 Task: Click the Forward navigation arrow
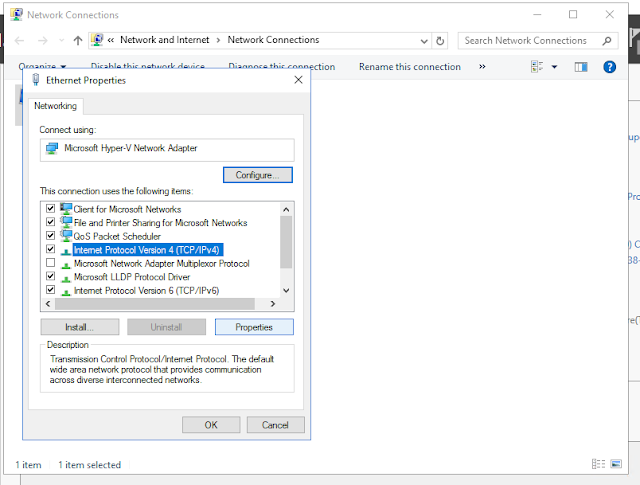pyautogui.click(x=42, y=40)
